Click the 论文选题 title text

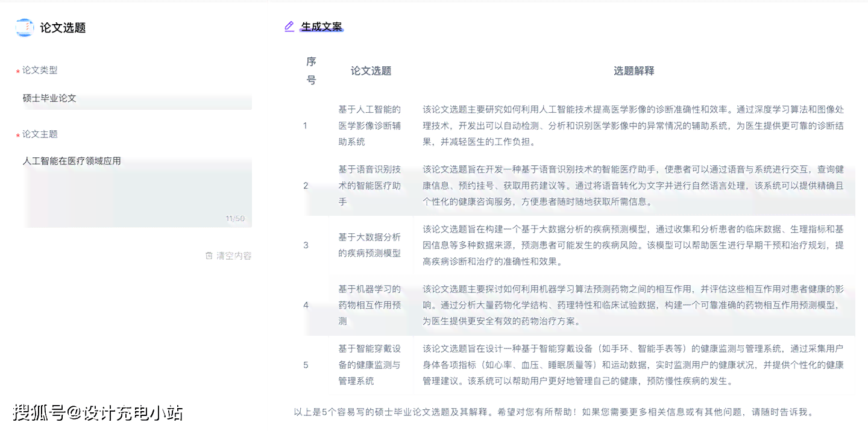click(x=63, y=28)
